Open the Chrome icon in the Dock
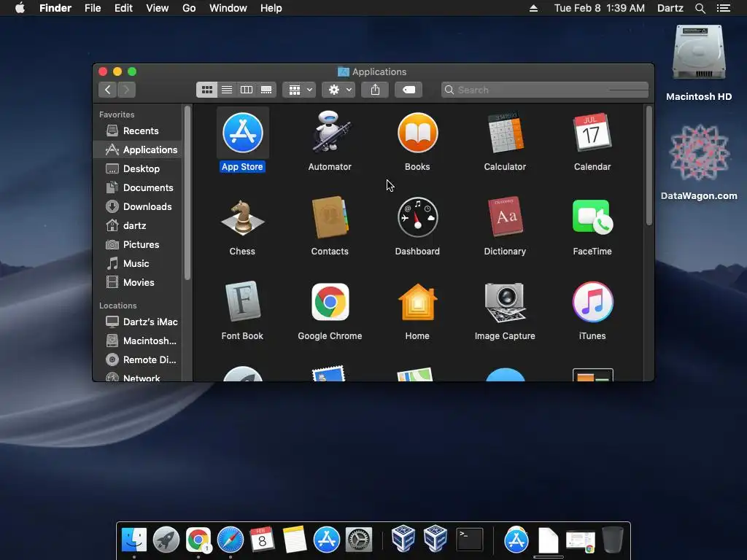 coord(198,540)
